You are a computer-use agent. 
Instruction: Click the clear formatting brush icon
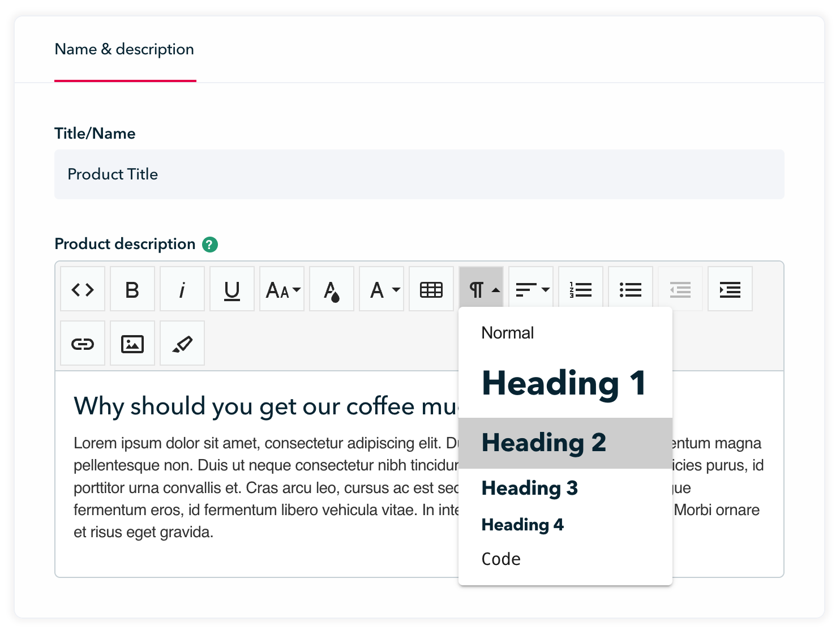182,344
